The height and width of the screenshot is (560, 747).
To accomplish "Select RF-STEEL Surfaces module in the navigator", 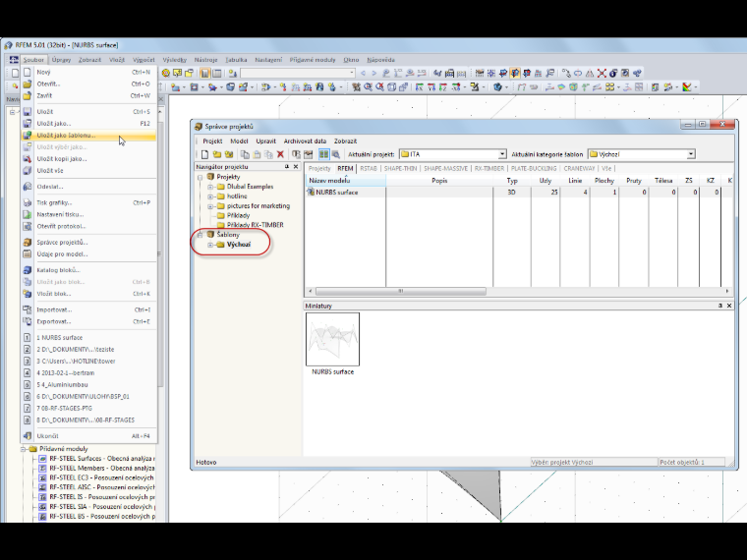I will point(100,459).
